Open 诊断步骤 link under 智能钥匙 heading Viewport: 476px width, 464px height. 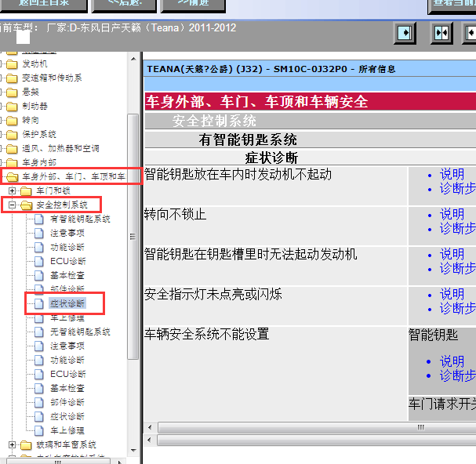click(x=458, y=375)
